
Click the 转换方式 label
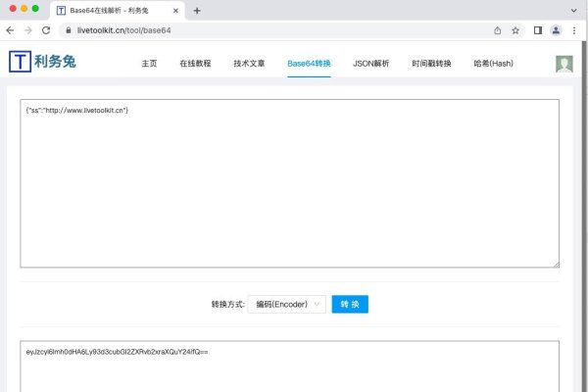(x=228, y=304)
